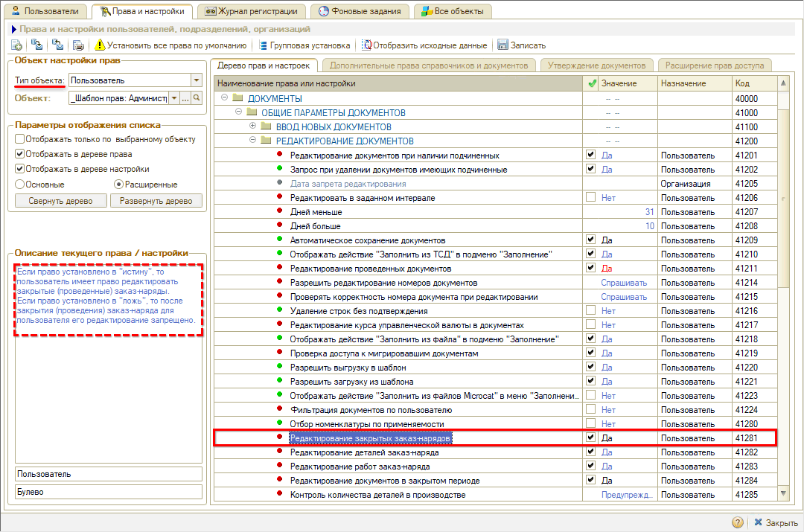The image size is (804, 532).
Task: Click the help question mark icon
Action: pos(737,522)
